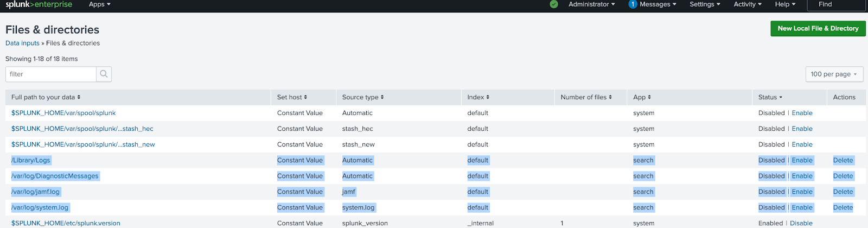The image size is (868, 228).
Task: Click the filter search magnifier icon
Action: (104, 74)
